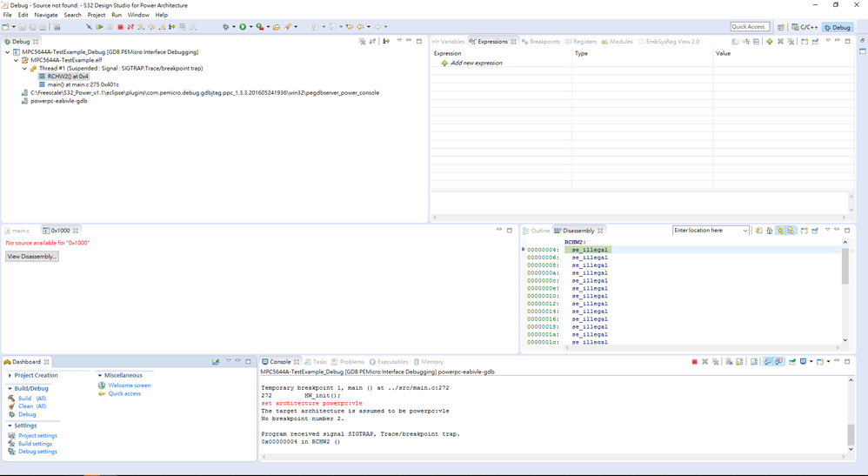The image size is (868, 476).
Task: Click Remove All Expressions icon in Expressions view
Action: (x=791, y=42)
